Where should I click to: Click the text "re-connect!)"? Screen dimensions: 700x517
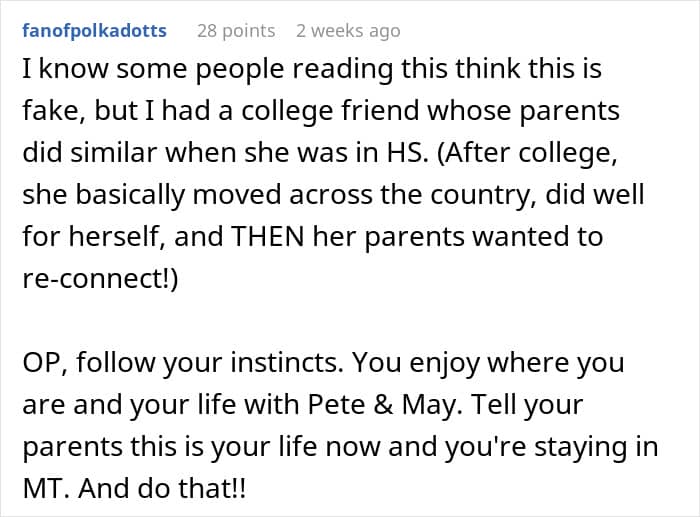[98, 279]
